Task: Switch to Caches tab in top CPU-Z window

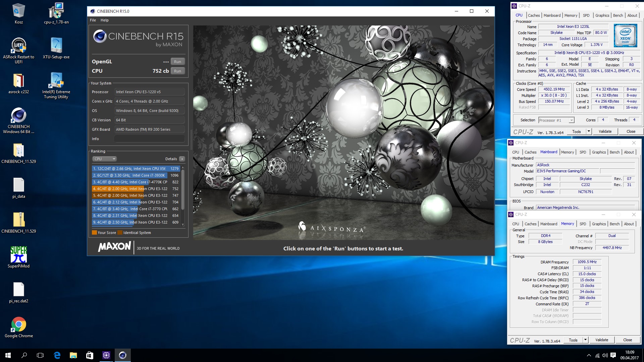Action: [x=534, y=15]
